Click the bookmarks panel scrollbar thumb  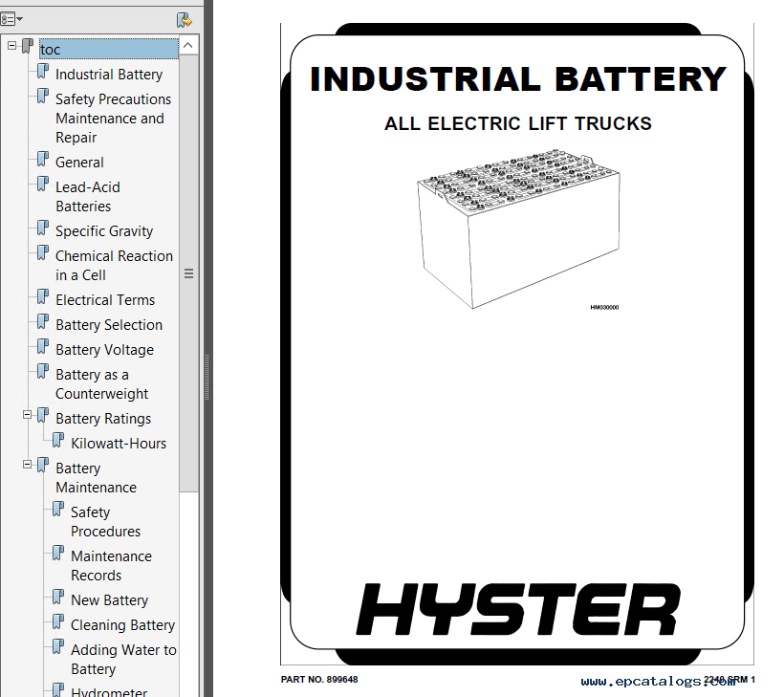(x=188, y=273)
